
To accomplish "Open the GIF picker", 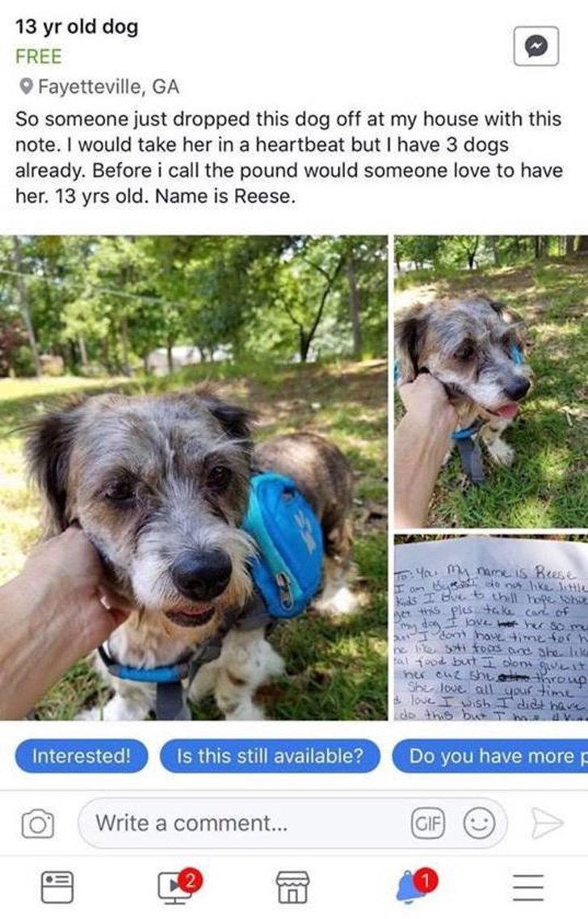I will tap(427, 824).
